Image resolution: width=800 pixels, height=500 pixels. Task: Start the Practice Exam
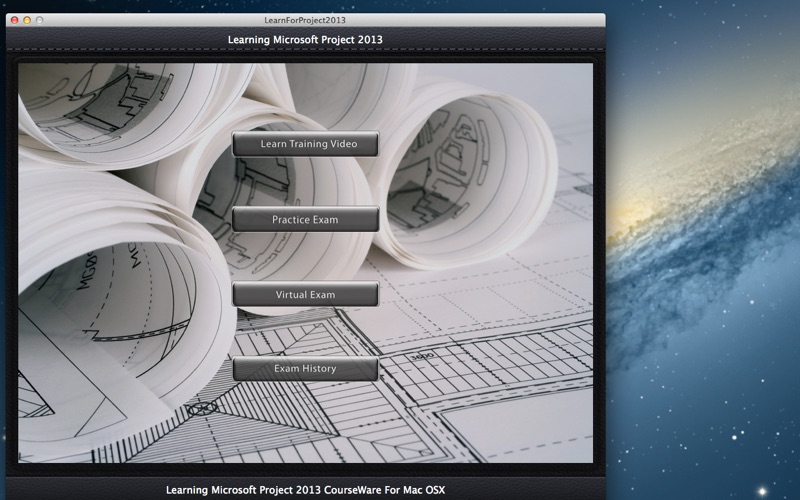pyautogui.click(x=305, y=219)
